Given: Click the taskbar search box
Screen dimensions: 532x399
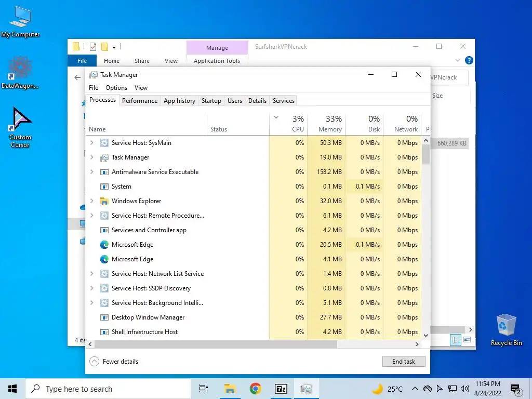Looking at the screenshot, I should click(108, 389).
